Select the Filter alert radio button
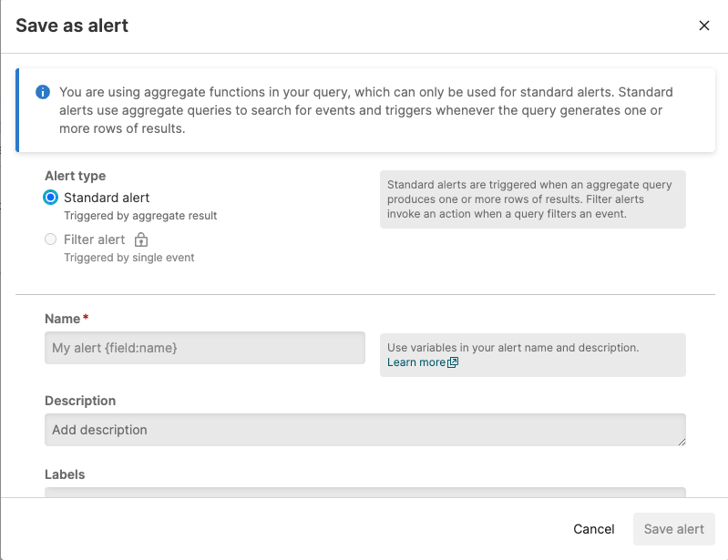Image resolution: width=728 pixels, height=560 pixels. point(51,239)
